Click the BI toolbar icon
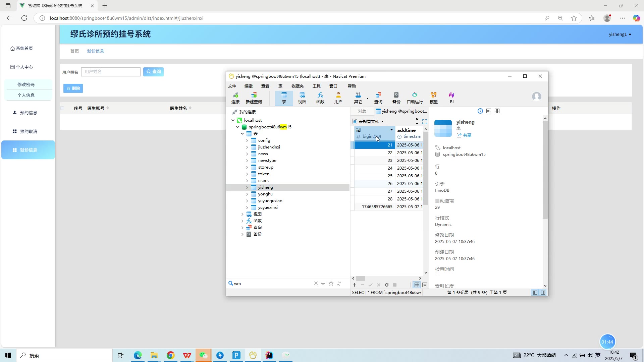This screenshot has width=644, height=362. click(451, 98)
